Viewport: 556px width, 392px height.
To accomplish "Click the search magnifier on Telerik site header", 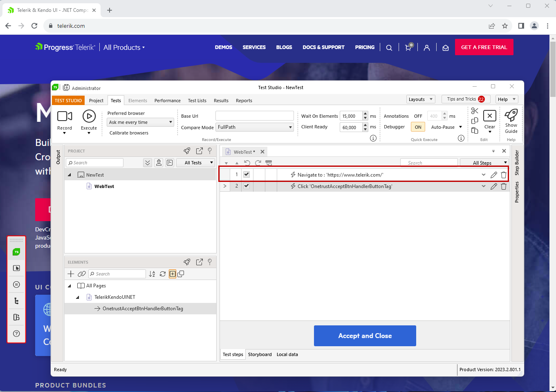I will click(389, 47).
